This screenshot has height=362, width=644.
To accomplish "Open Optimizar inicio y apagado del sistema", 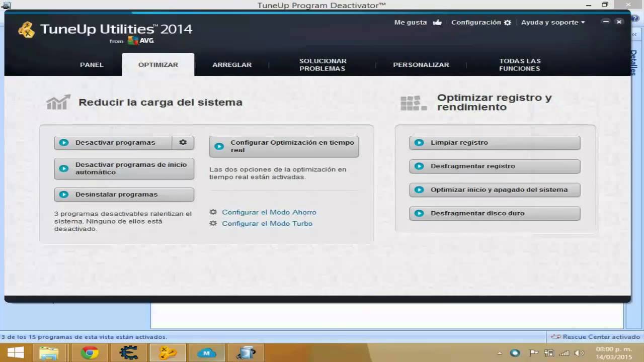I will [x=495, y=190].
